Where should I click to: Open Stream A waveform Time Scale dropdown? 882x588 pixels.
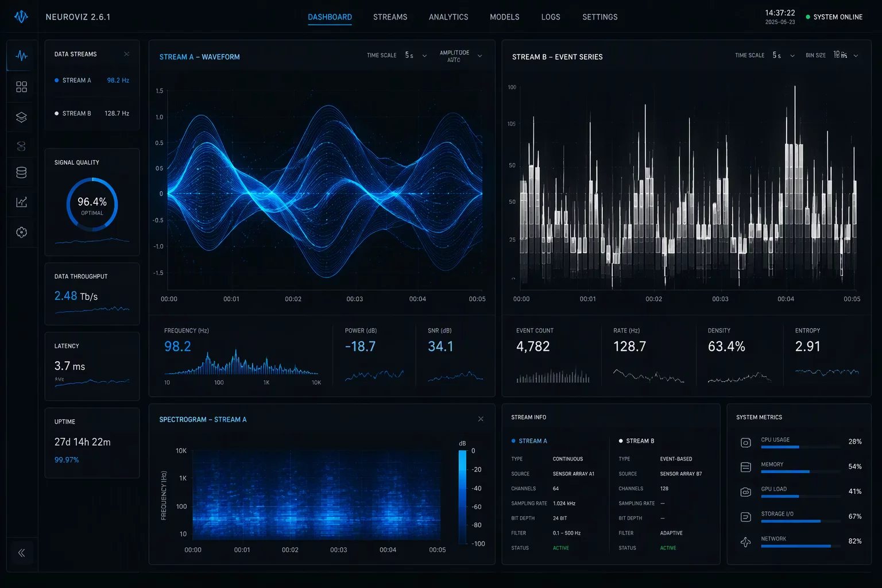[x=416, y=56]
